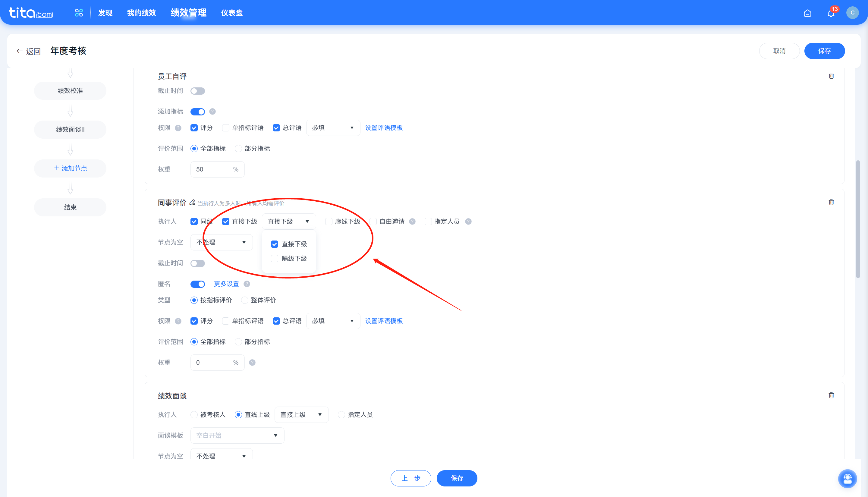The width and height of the screenshot is (868, 497).
Task: Uncheck 评分 in 员工自评 权限
Action: point(194,128)
